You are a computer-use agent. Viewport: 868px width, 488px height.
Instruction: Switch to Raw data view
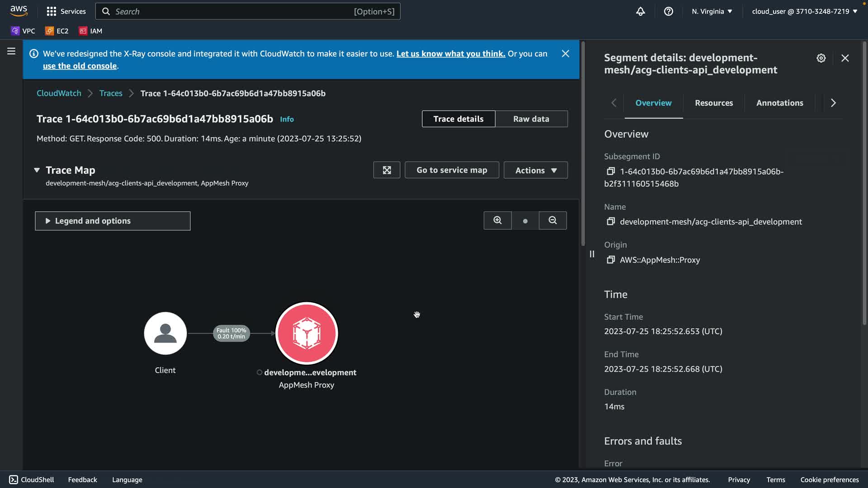(531, 119)
